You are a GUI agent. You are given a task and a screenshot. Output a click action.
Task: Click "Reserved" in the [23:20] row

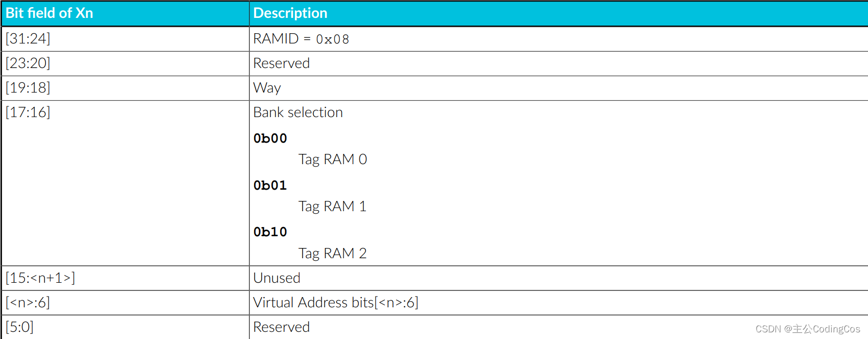click(x=282, y=63)
